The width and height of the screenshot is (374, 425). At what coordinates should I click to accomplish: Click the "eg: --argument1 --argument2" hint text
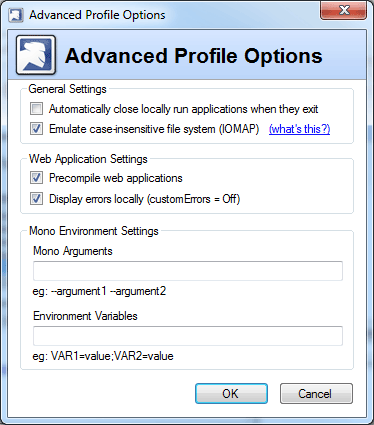point(99,291)
